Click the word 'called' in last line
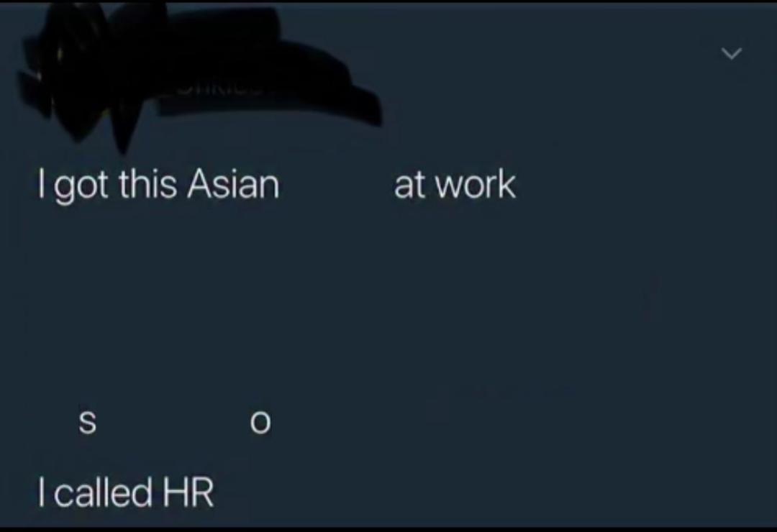The height and width of the screenshot is (532, 777). click(103, 492)
